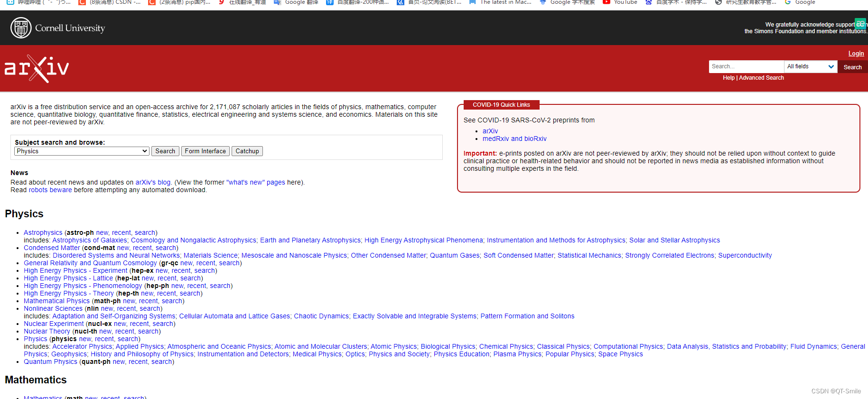This screenshot has height=399, width=868.
Task: Open quant-ph new link
Action: [x=119, y=362]
